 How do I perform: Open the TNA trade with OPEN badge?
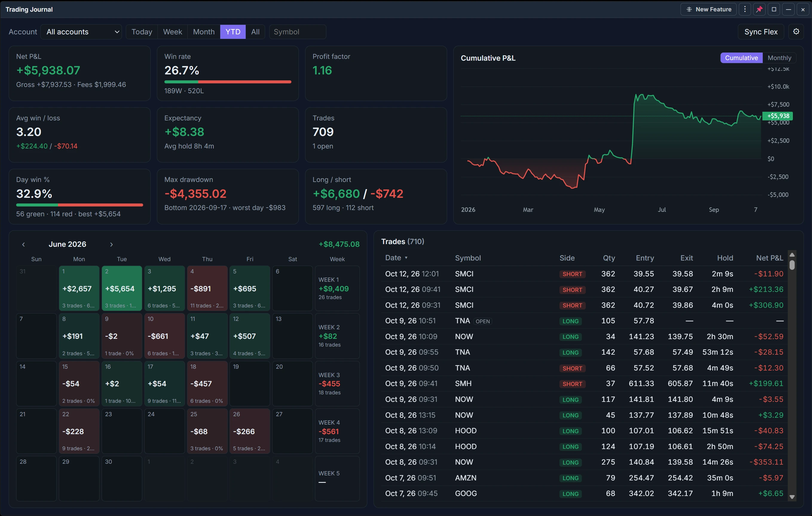pos(584,321)
